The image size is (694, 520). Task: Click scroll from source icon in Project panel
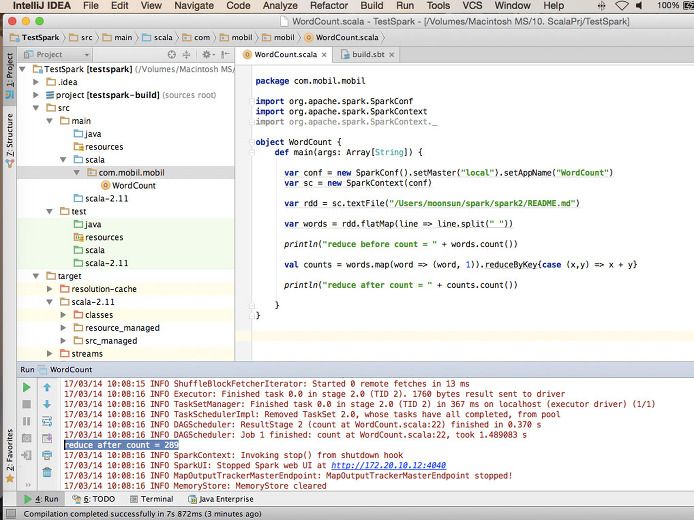(x=172, y=54)
